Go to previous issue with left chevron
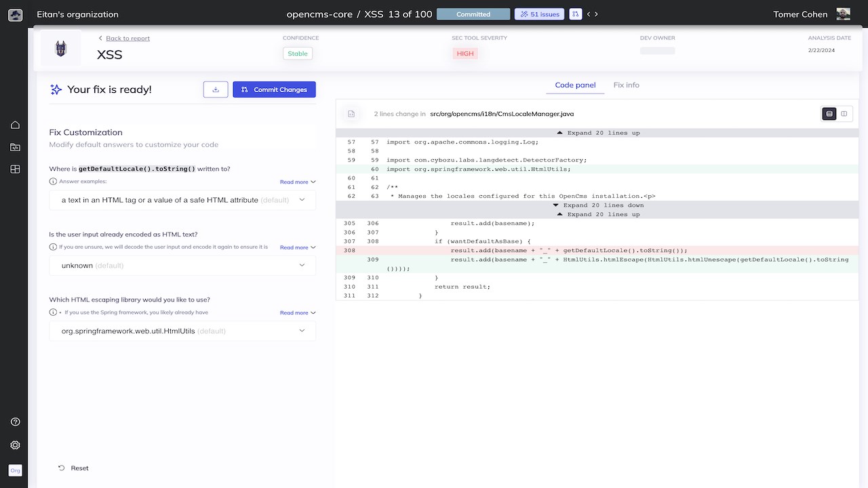868x488 pixels. [x=589, y=14]
